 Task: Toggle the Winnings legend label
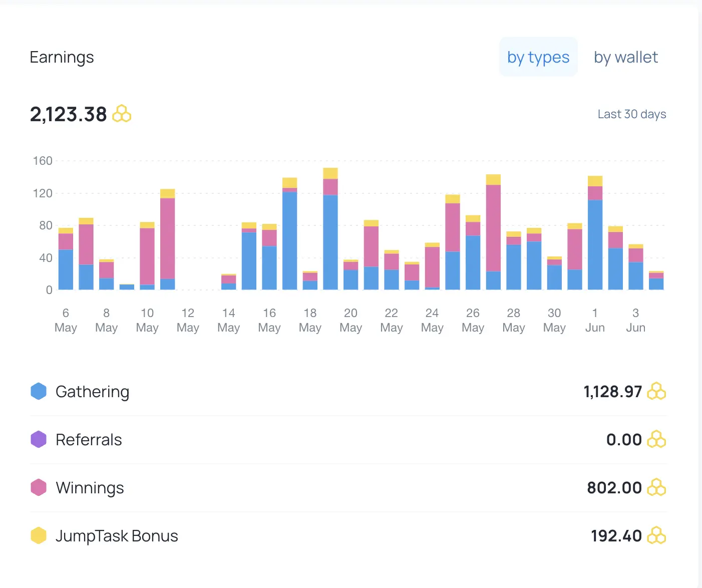point(90,488)
